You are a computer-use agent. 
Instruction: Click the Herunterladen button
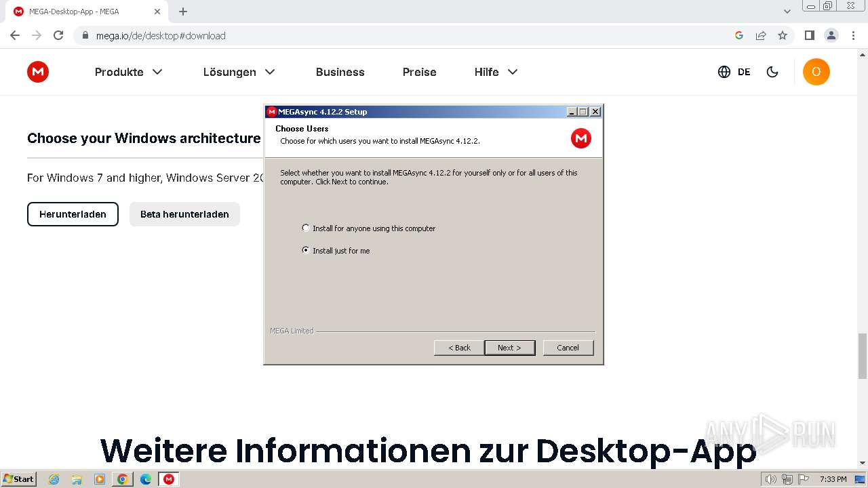tap(73, 214)
